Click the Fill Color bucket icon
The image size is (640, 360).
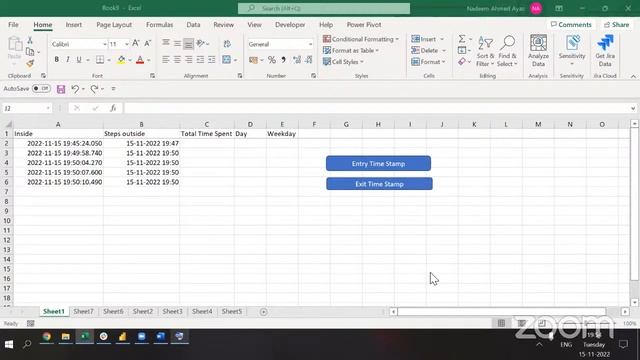coord(121,60)
